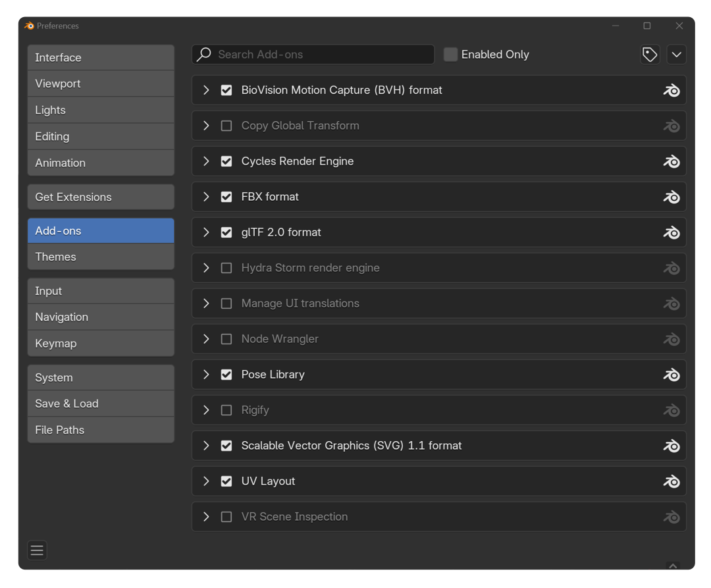This screenshot has height=588, width=711.
Task: Enable the Node Wrangler add-on
Action: [x=226, y=339]
